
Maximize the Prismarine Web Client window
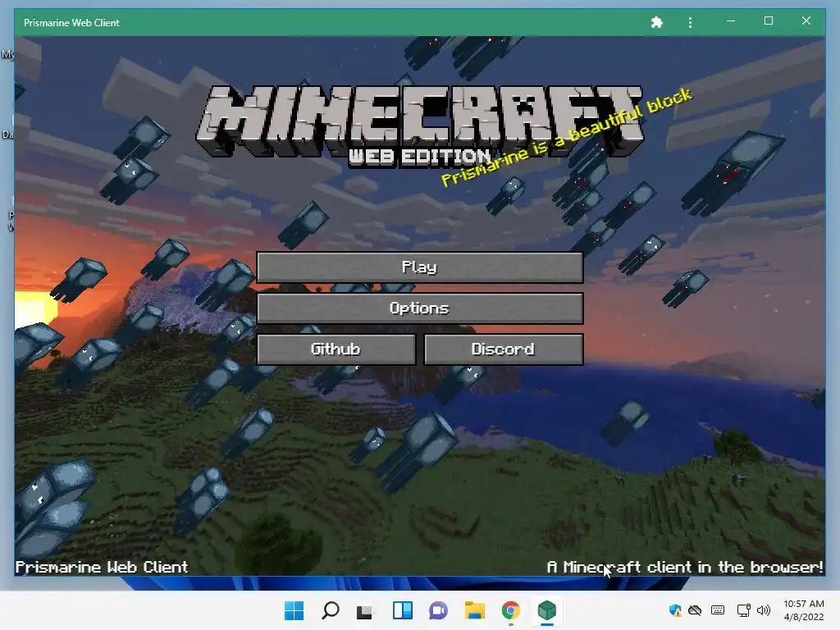point(768,21)
